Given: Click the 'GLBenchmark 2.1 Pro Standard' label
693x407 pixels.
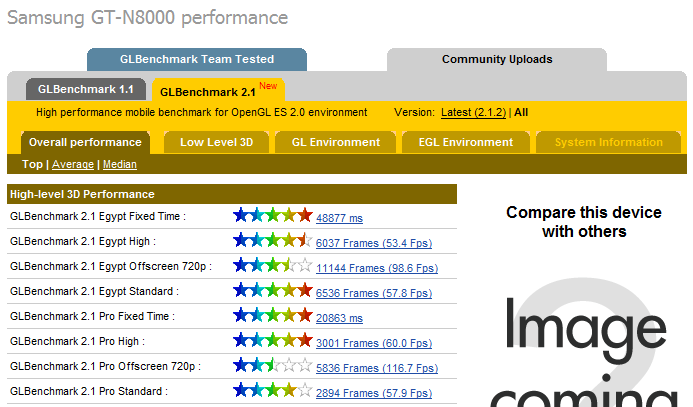Looking at the screenshot, I should point(88,391).
